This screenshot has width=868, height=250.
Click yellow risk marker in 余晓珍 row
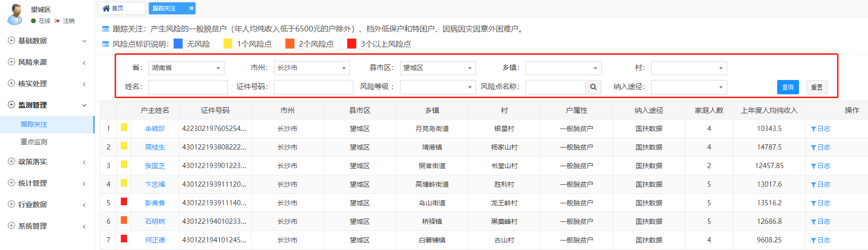(x=124, y=127)
